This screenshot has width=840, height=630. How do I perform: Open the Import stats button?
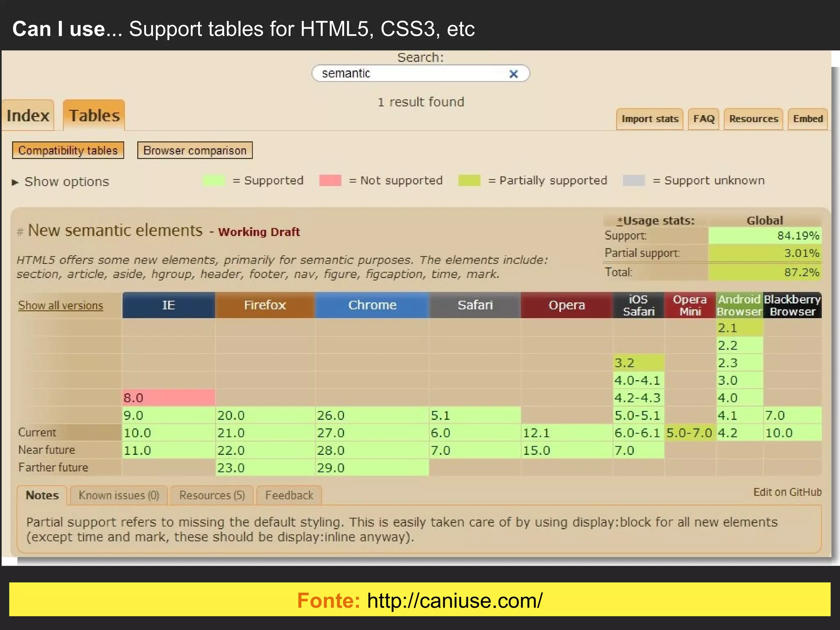click(650, 119)
